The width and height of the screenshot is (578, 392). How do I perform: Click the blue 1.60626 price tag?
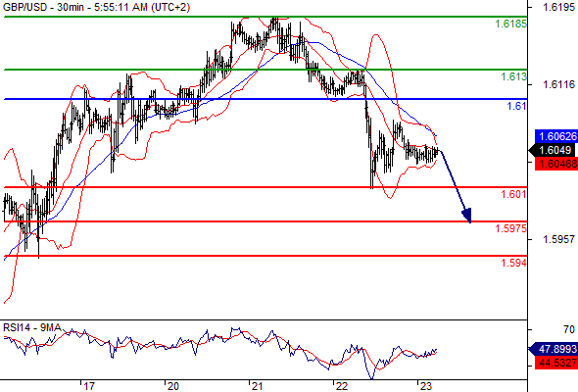(x=555, y=136)
